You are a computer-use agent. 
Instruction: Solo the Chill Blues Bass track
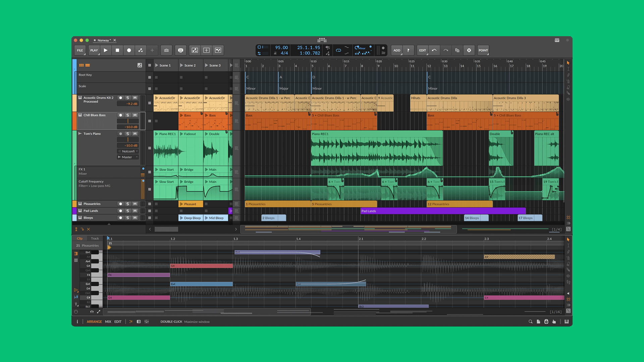(127, 115)
